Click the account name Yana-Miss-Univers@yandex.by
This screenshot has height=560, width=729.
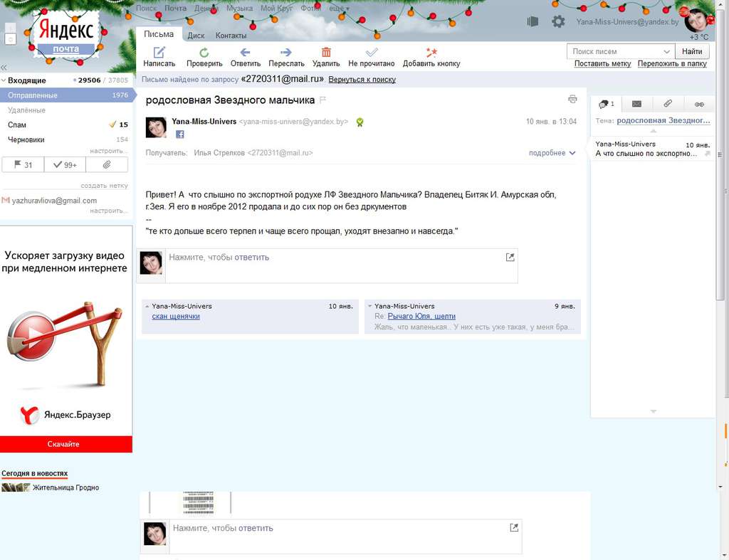(x=627, y=21)
